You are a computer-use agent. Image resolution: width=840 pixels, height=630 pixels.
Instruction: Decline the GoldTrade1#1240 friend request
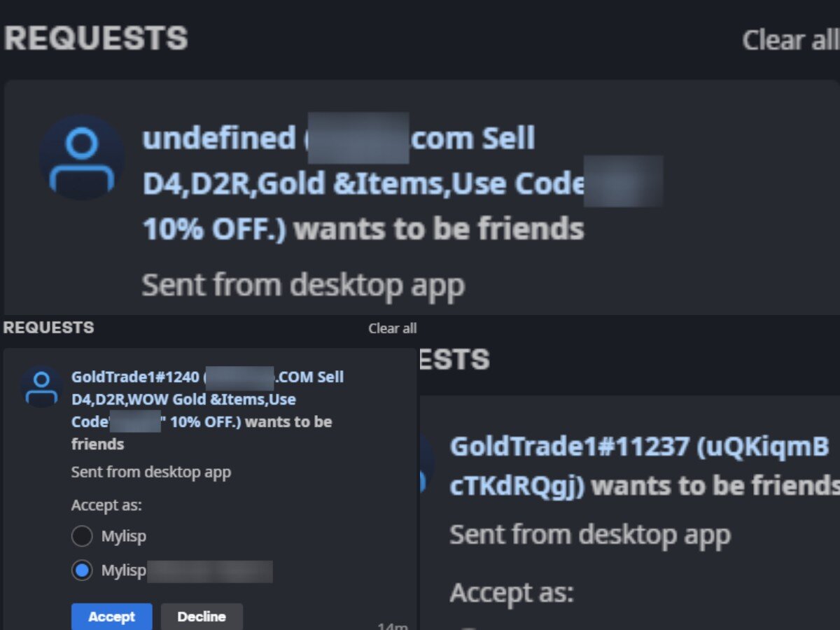point(202,617)
